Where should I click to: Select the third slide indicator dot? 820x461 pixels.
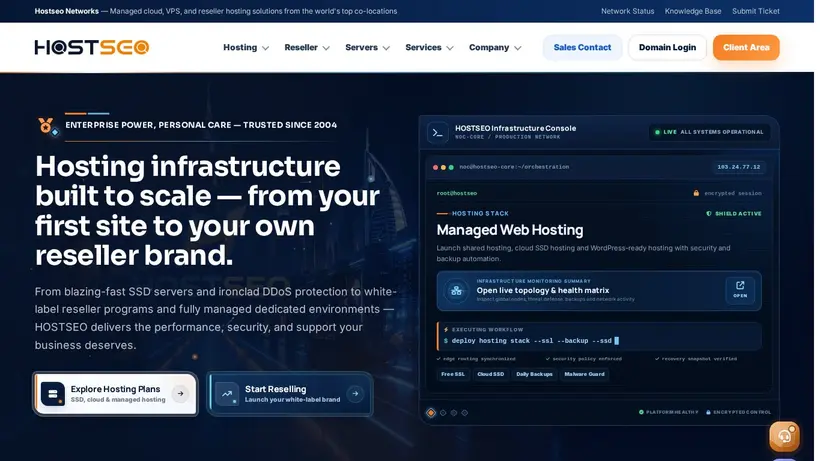click(x=454, y=413)
